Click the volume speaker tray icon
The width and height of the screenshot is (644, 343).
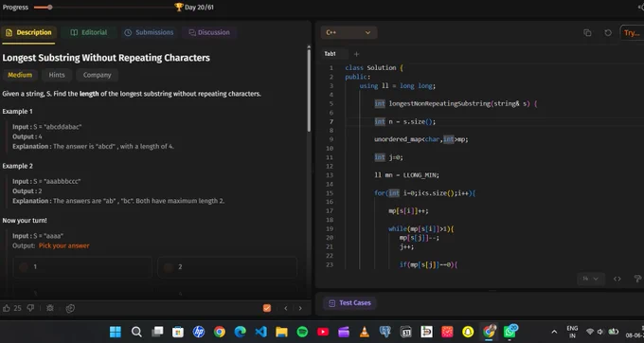[600, 332]
